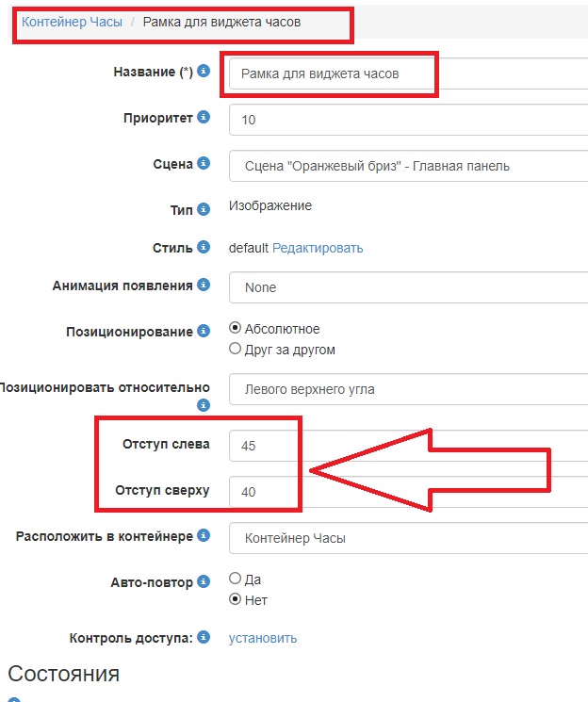The image size is (588, 702).
Task: Click info icon next to Тип
Action: point(204,209)
